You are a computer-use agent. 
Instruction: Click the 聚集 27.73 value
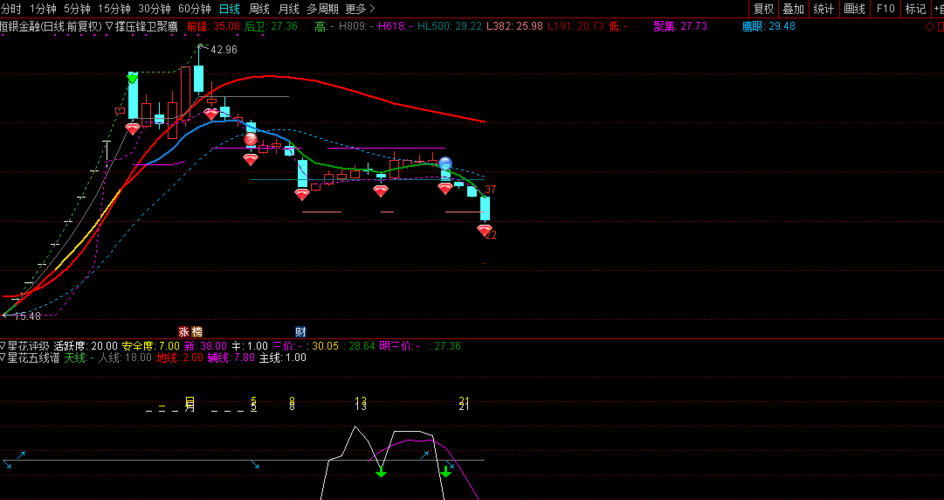680,26
